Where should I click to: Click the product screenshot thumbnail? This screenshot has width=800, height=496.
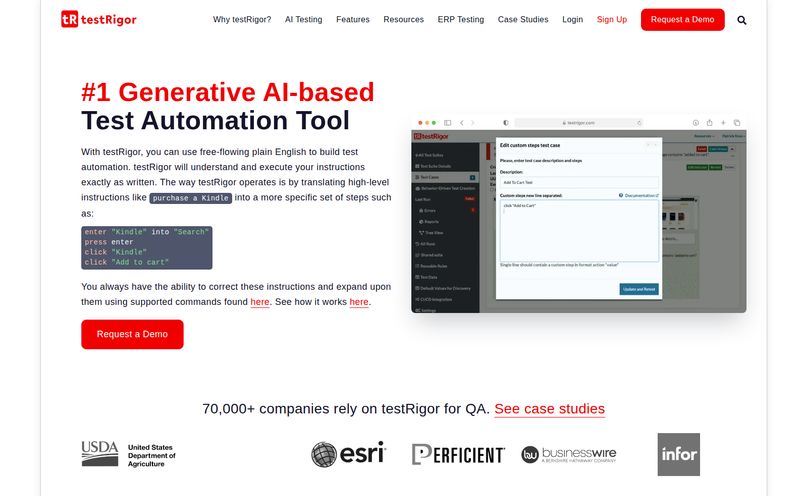[579, 214]
